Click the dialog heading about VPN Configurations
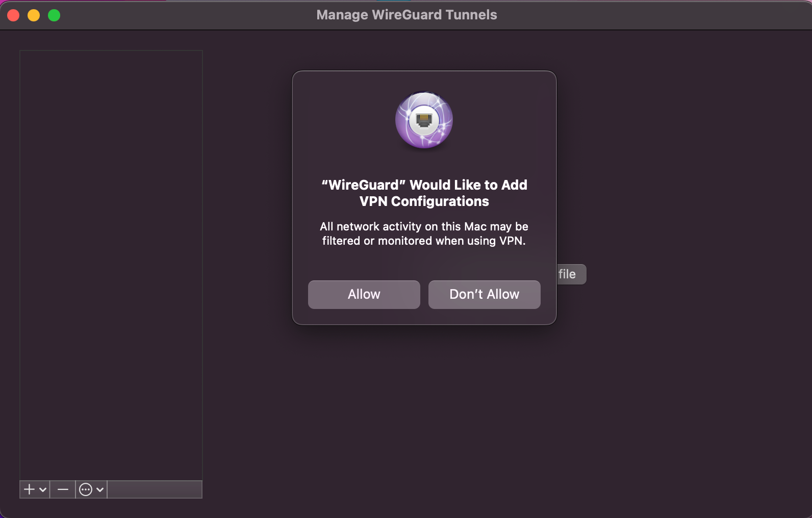This screenshot has height=518, width=812. 424,193
